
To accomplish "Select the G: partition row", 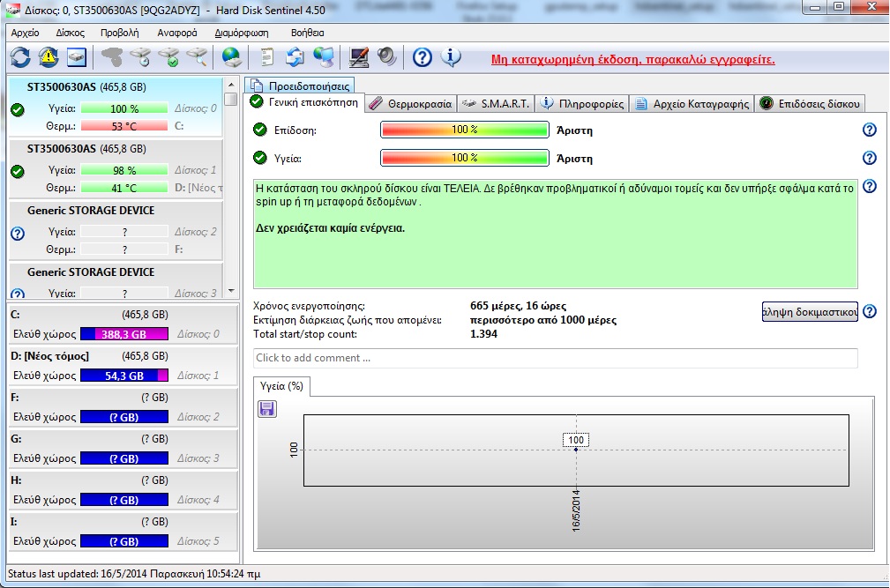I will tap(123, 449).
